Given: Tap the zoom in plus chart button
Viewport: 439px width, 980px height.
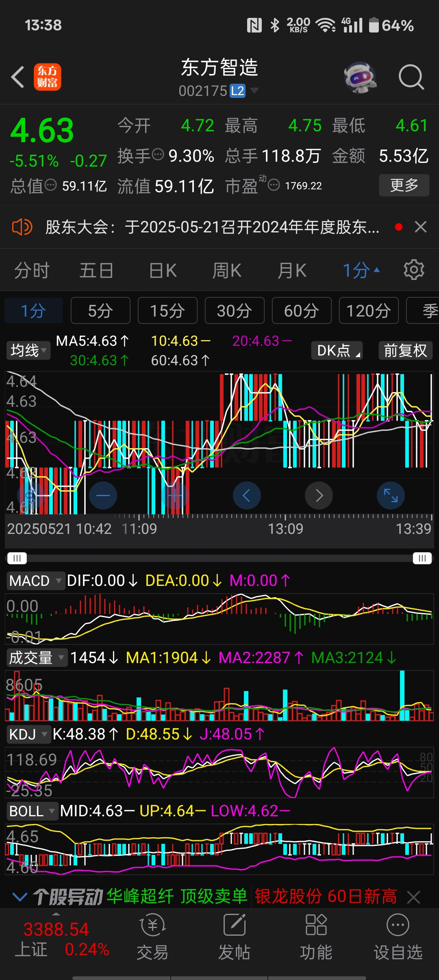Looking at the screenshot, I should click(x=175, y=495).
